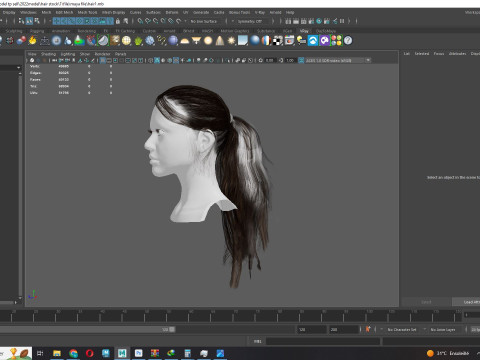Click the glossy blue sphere shelf icon
Screen dimensions: 480x360
click(255, 41)
